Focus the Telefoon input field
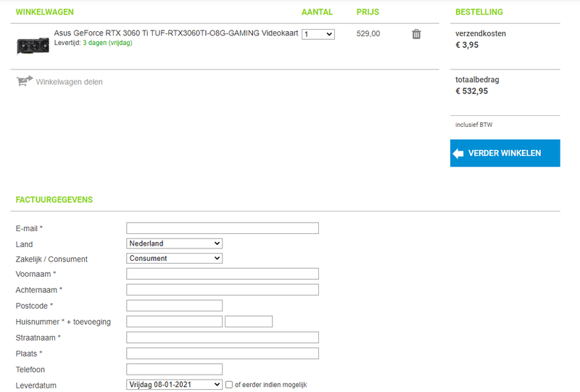 click(x=174, y=369)
